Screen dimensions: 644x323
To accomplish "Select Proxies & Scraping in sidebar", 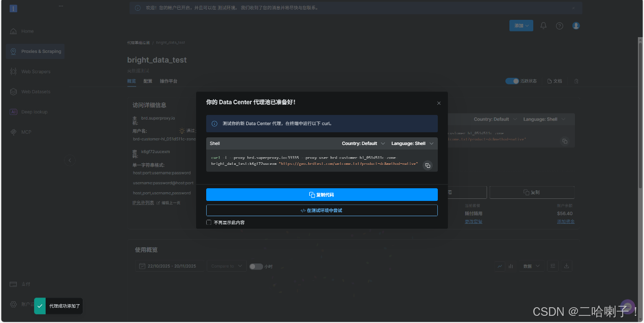I will pyautogui.click(x=36, y=51).
